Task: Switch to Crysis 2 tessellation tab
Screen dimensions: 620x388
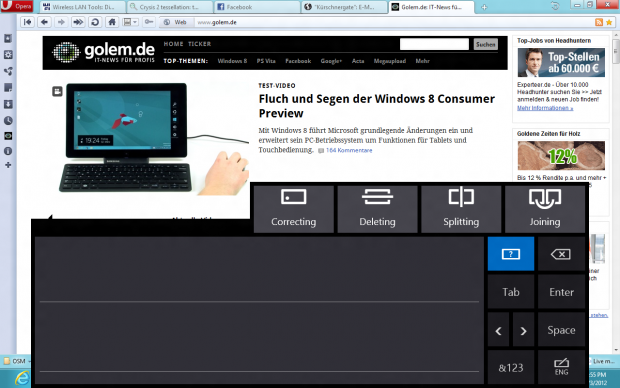Action: coord(170,7)
